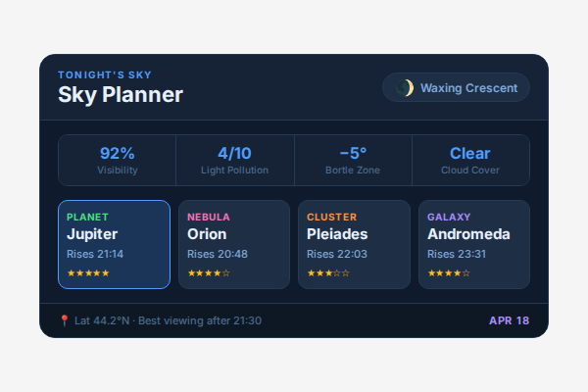Select the Orion nebula card
588x392 pixels.
click(234, 245)
